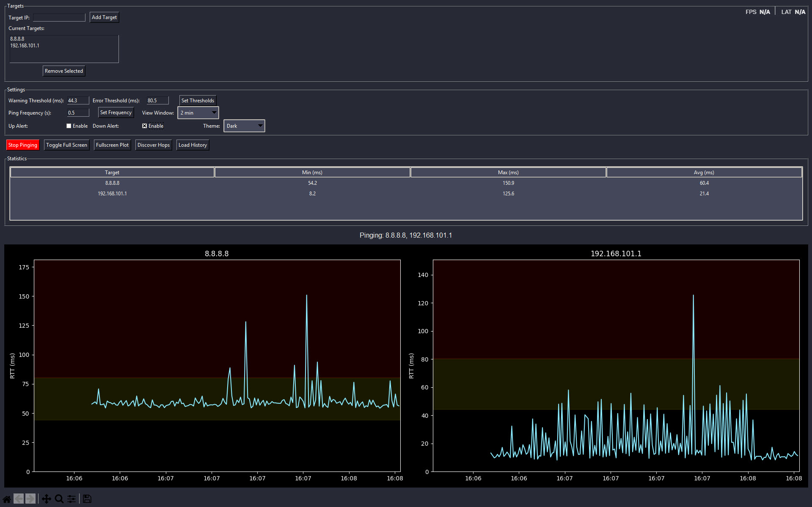Viewport: 812px width, 507px height.
Task: Click Discover Hops
Action: click(153, 145)
